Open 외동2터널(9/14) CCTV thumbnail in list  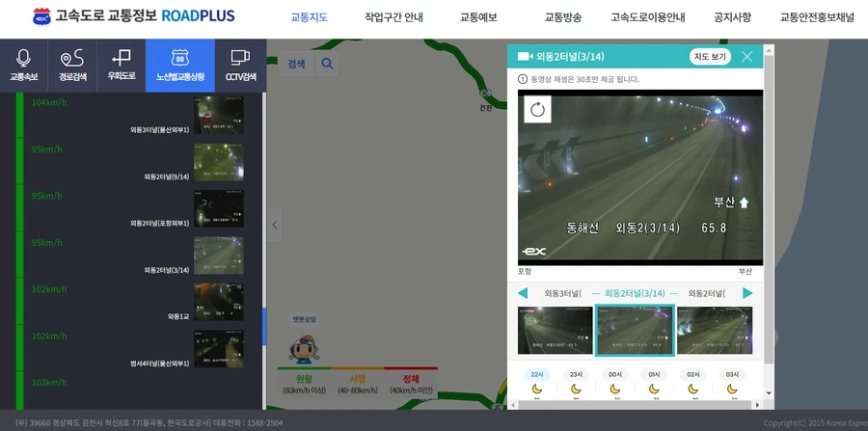[x=219, y=162]
